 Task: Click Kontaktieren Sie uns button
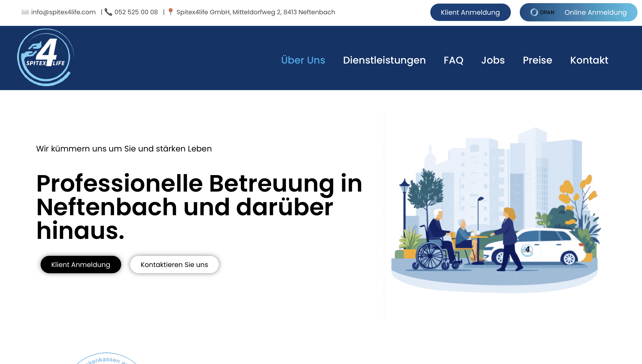pyautogui.click(x=174, y=265)
